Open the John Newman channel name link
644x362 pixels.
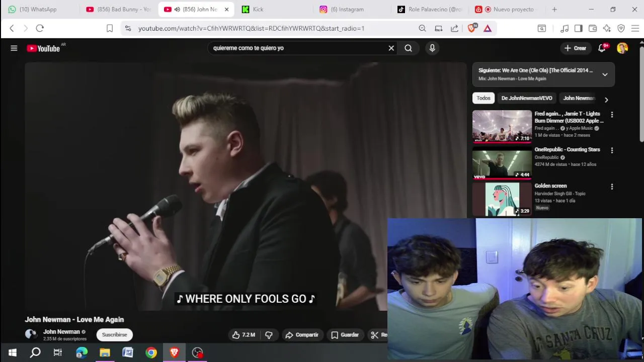tap(61, 332)
